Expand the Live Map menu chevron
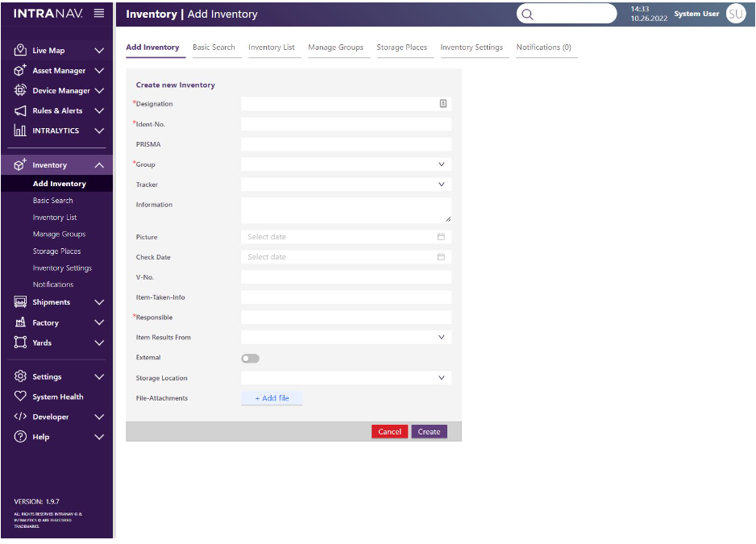This screenshot has width=756, height=544. [99, 50]
